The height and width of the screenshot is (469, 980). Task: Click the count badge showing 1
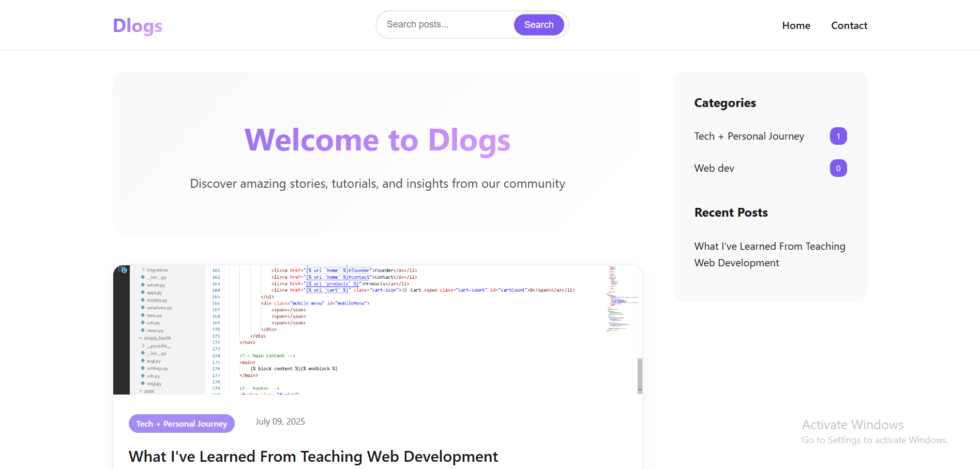click(x=838, y=136)
